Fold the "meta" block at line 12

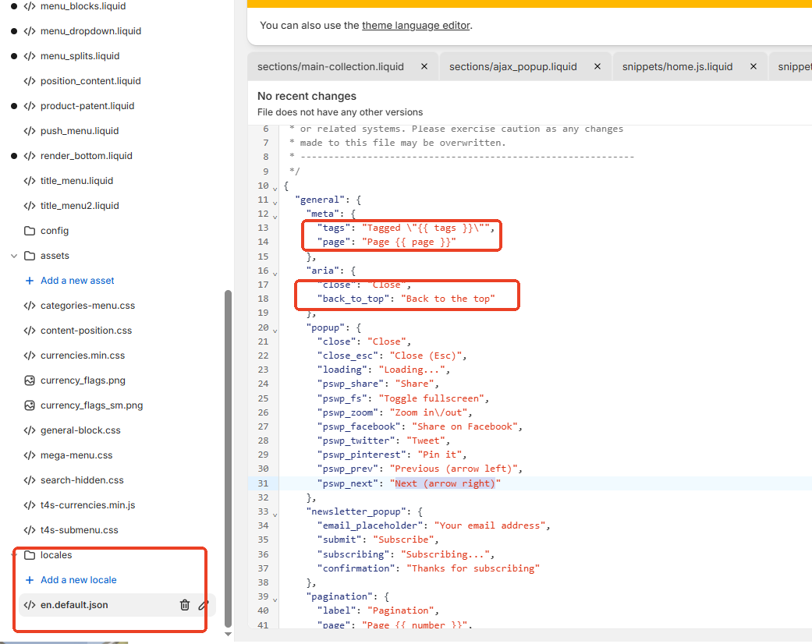click(x=275, y=216)
